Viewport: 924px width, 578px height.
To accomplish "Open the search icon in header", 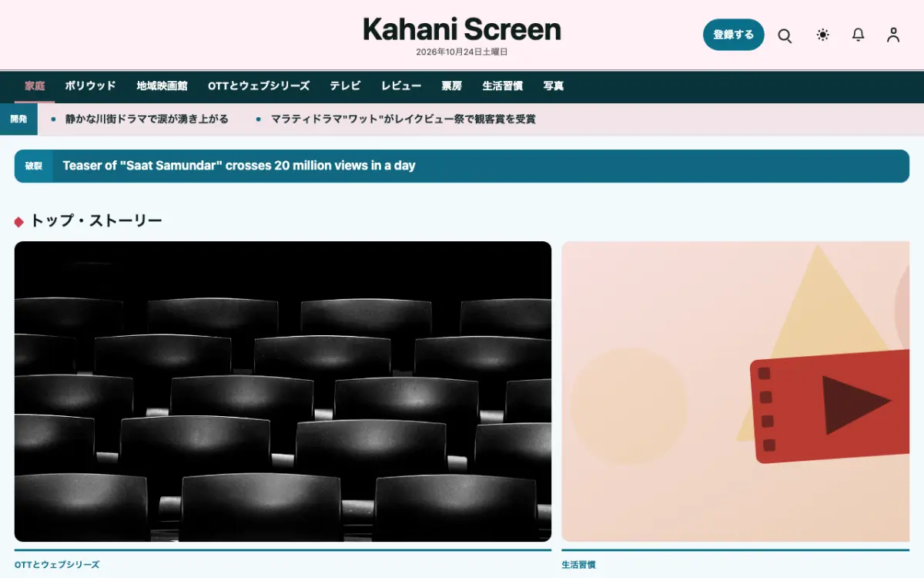I will coord(785,35).
